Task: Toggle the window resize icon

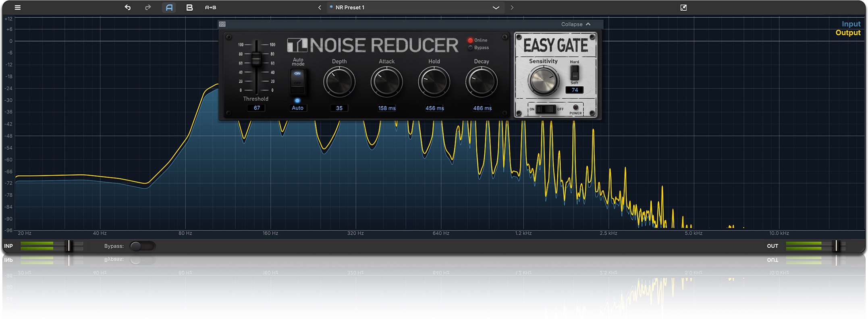Action: pos(683,7)
